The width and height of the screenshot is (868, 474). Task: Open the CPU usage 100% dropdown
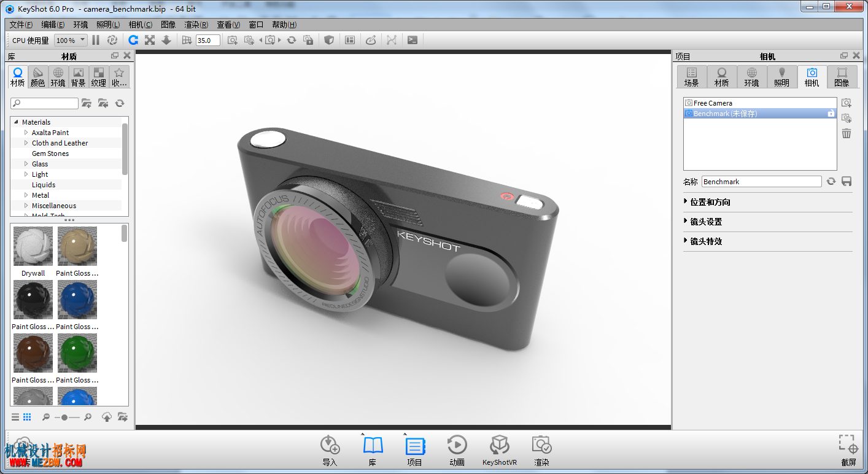point(71,40)
